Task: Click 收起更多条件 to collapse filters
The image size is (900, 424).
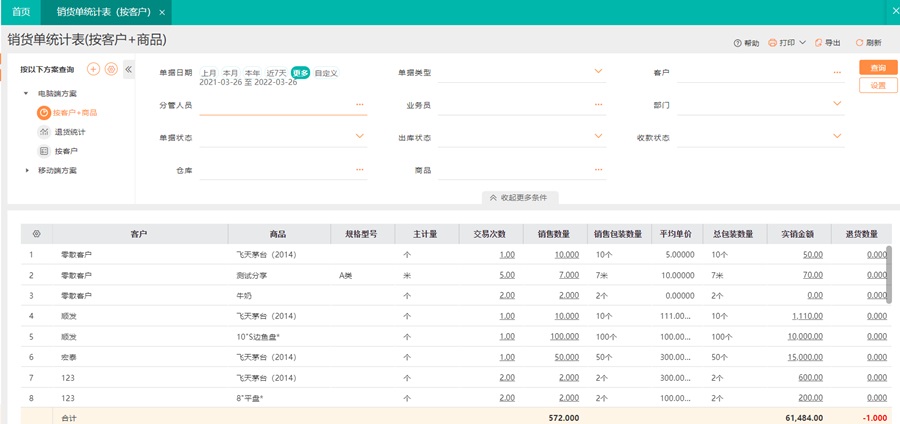Action: click(x=519, y=197)
